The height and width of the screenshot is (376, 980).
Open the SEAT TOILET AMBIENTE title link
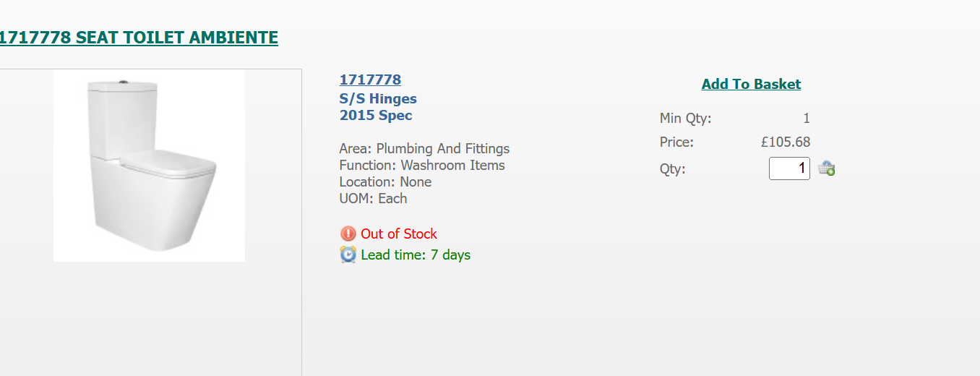pos(139,38)
